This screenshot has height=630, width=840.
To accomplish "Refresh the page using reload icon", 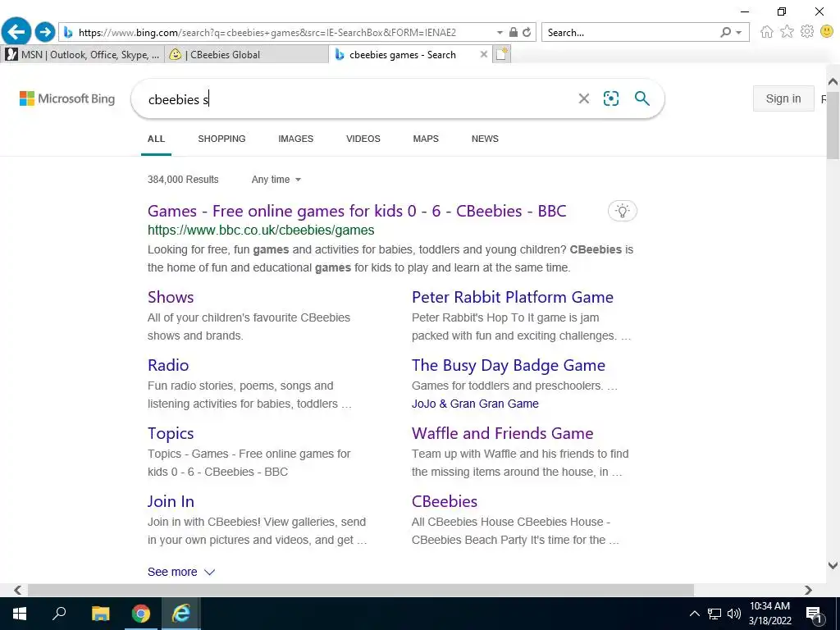I will [x=527, y=32].
